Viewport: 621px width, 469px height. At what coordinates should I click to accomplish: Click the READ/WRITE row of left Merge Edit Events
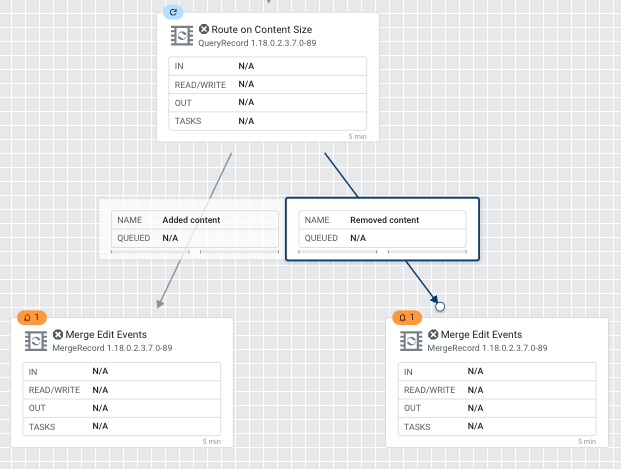pyautogui.click(x=121, y=390)
